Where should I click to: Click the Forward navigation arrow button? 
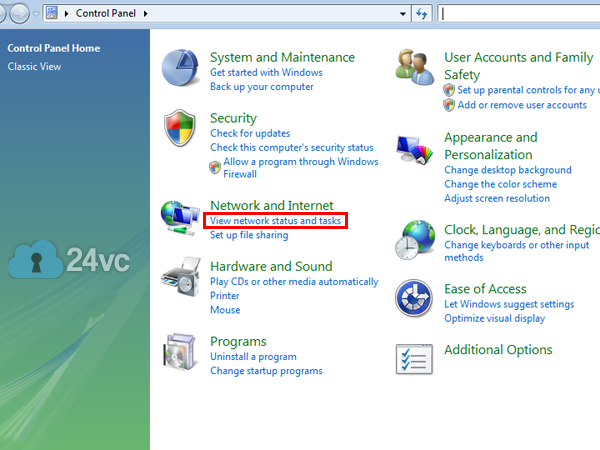tap(19, 14)
